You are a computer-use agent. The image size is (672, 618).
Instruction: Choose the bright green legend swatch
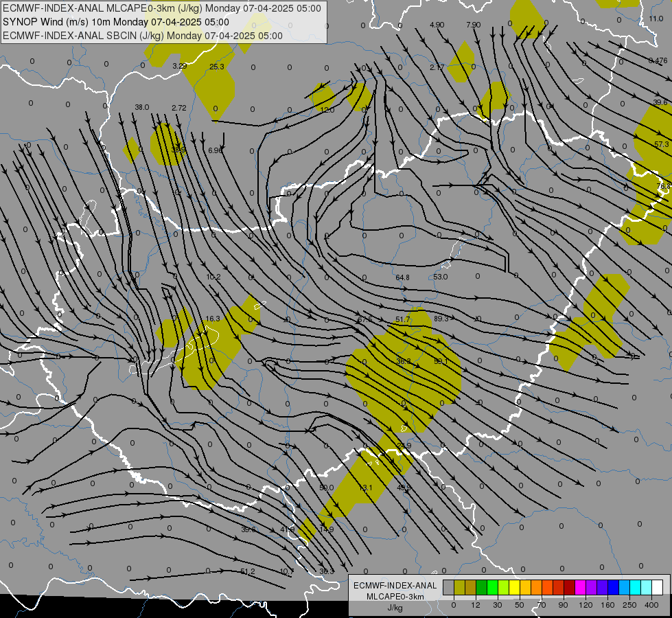[492, 587]
